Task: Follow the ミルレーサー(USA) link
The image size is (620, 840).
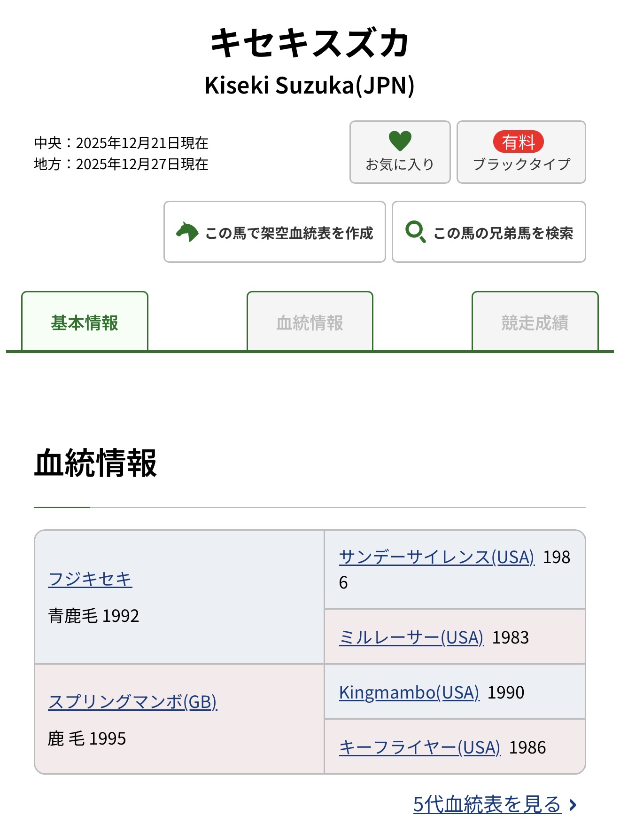Action: (411, 637)
